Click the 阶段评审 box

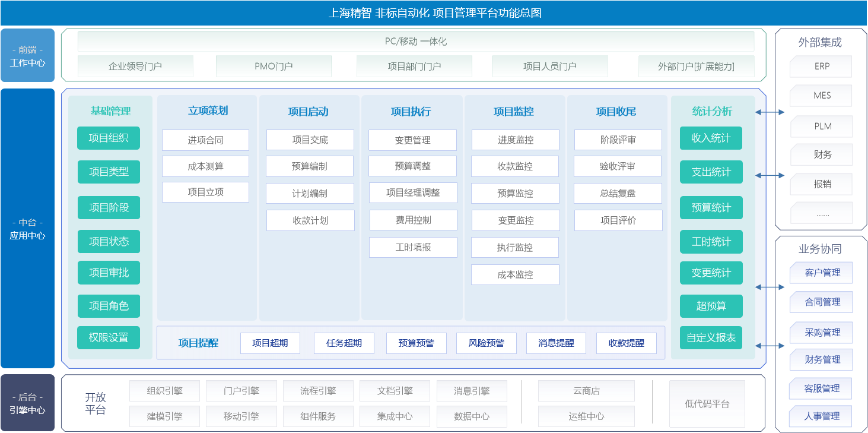tap(618, 140)
